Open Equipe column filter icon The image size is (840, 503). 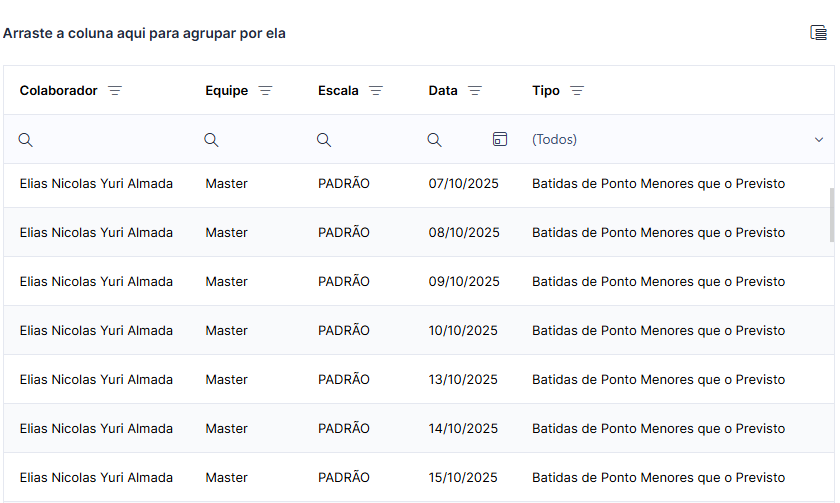265,91
